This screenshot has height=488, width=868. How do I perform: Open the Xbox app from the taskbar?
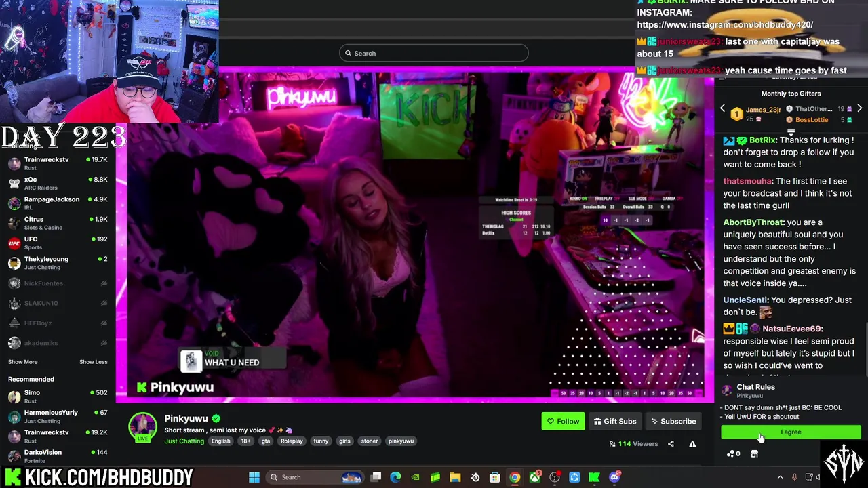[x=534, y=477]
